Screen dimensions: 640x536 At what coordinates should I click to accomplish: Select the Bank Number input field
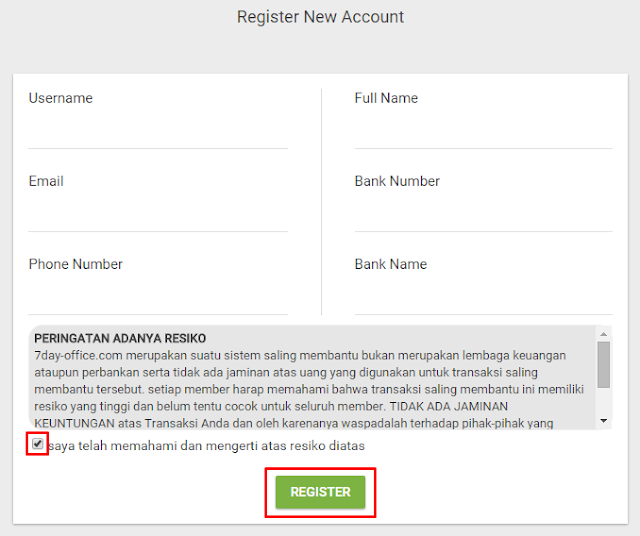[483, 214]
